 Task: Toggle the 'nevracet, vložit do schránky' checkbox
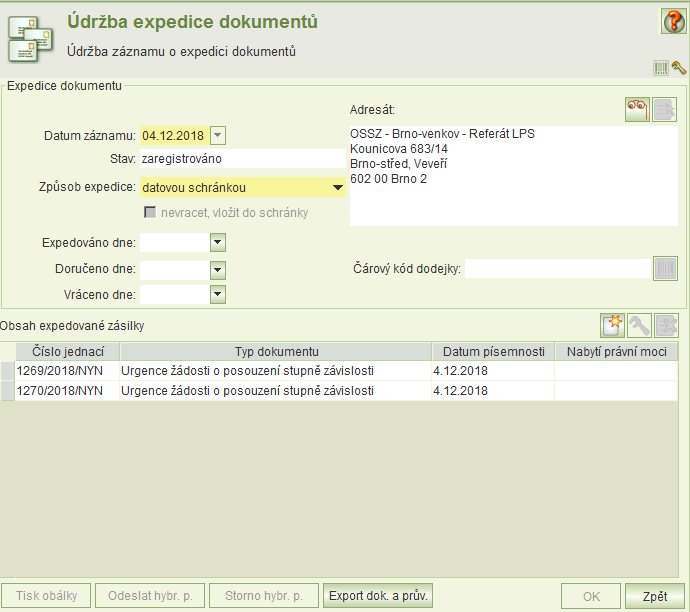tap(150, 213)
